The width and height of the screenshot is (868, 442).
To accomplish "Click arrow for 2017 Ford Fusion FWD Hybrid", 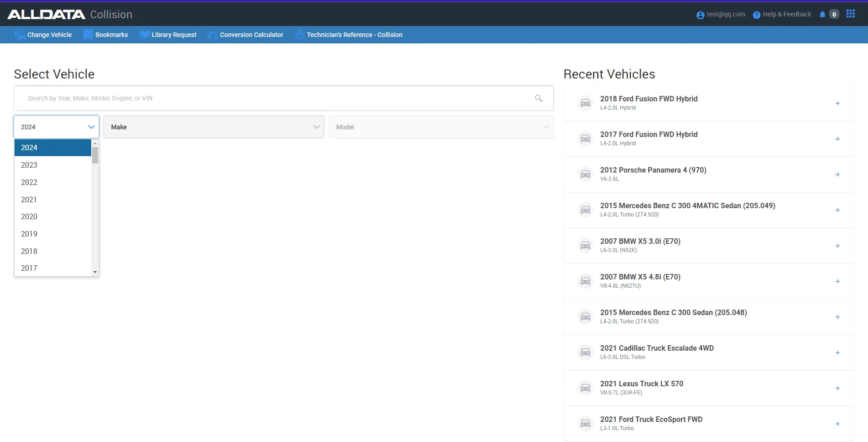I will pyautogui.click(x=837, y=139).
